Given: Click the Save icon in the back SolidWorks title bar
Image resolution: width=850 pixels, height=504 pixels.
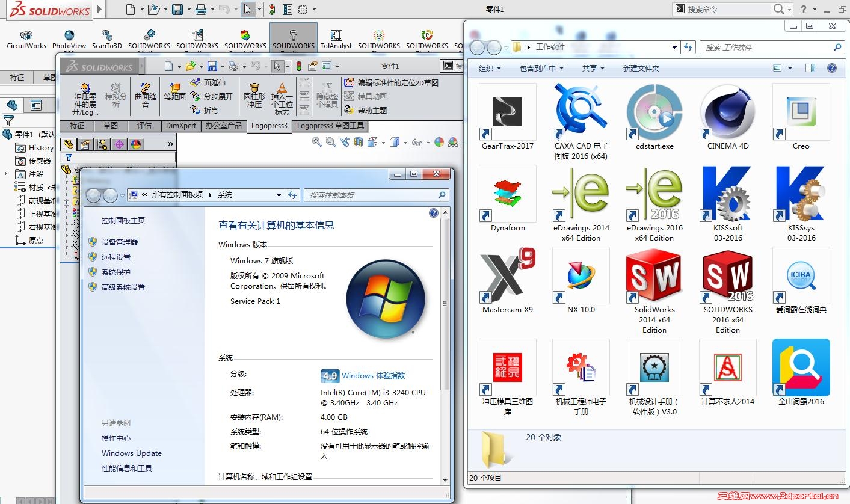Looking at the screenshot, I should coord(177,10).
